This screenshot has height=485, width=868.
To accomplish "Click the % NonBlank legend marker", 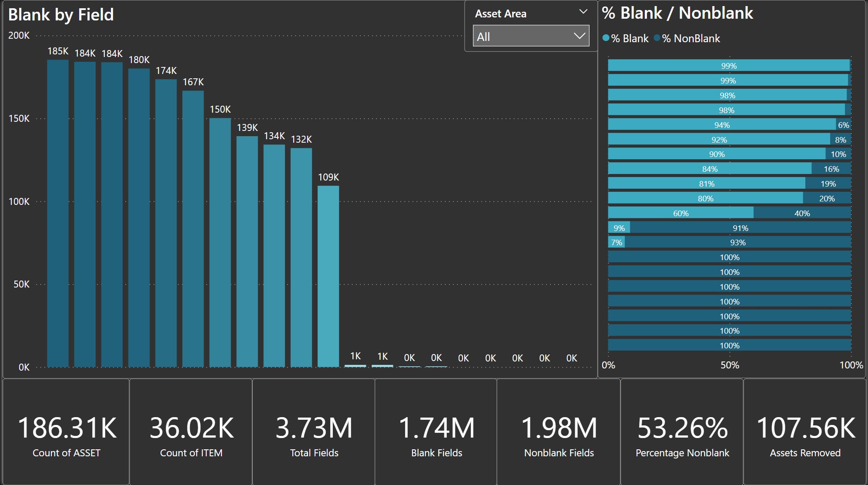I will [657, 38].
